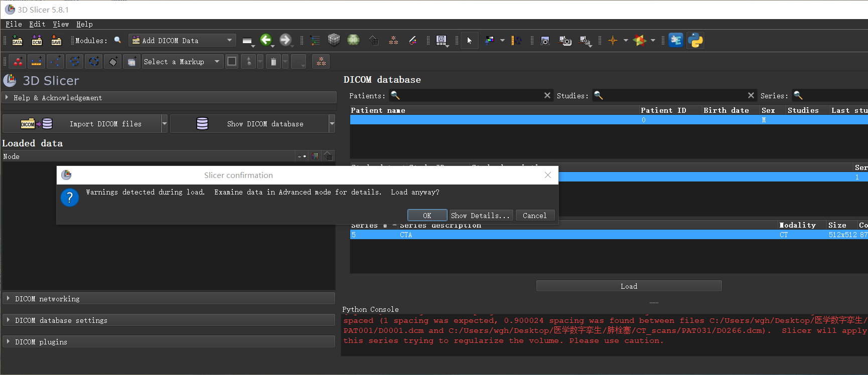868x375 pixels.
Task: Toggle the Python console button
Action: (695, 40)
